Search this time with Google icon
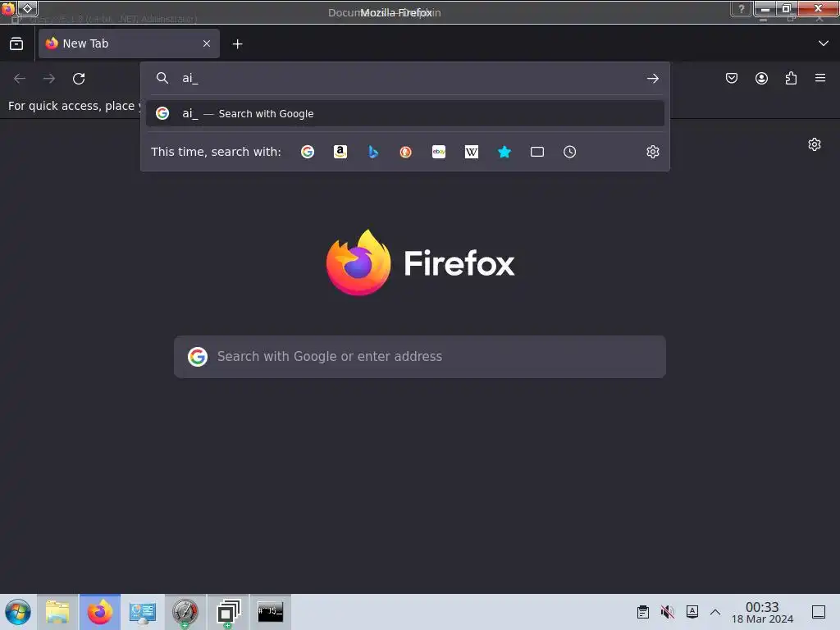Image resolution: width=840 pixels, height=630 pixels. pos(308,152)
